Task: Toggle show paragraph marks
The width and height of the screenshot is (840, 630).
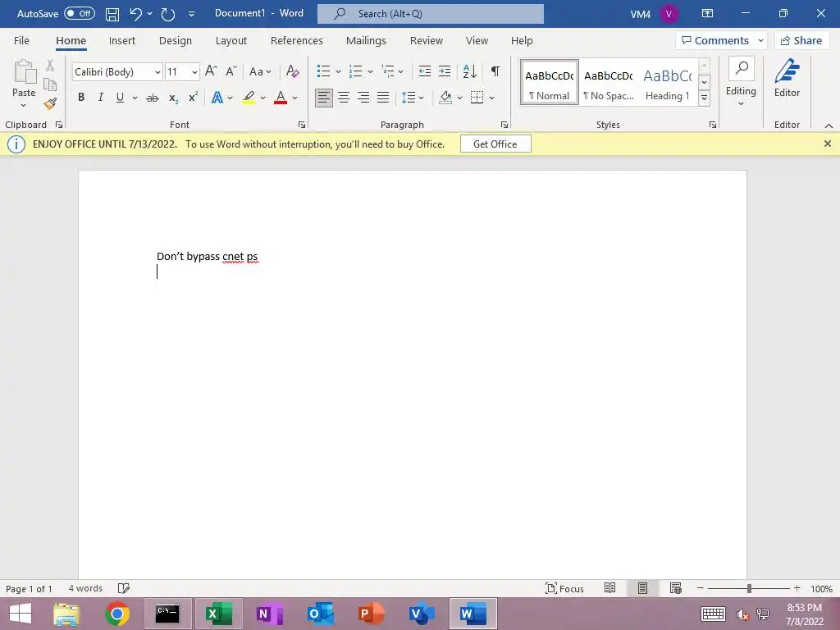Action: pyautogui.click(x=495, y=71)
